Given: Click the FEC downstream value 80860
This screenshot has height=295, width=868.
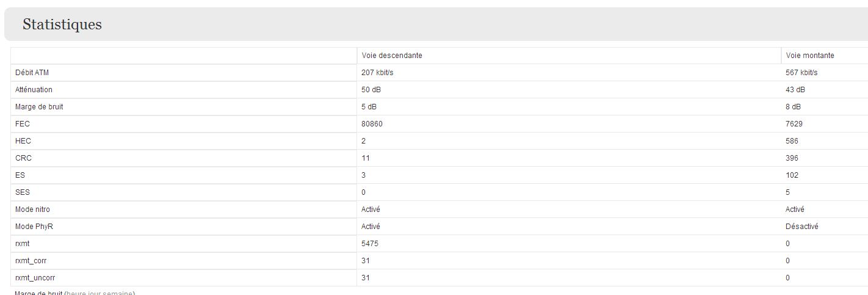Looking at the screenshot, I should click(372, 124).
